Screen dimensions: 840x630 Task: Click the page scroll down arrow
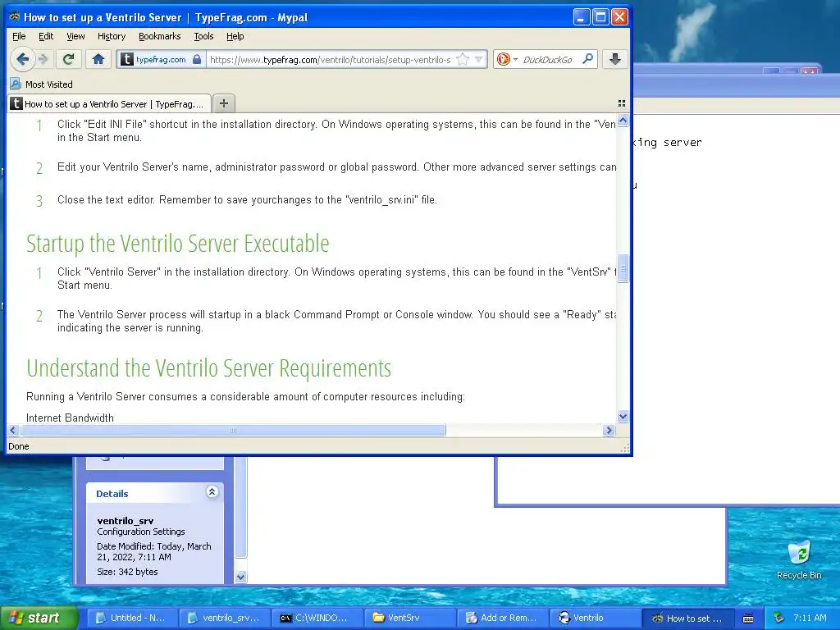[623, 416]
